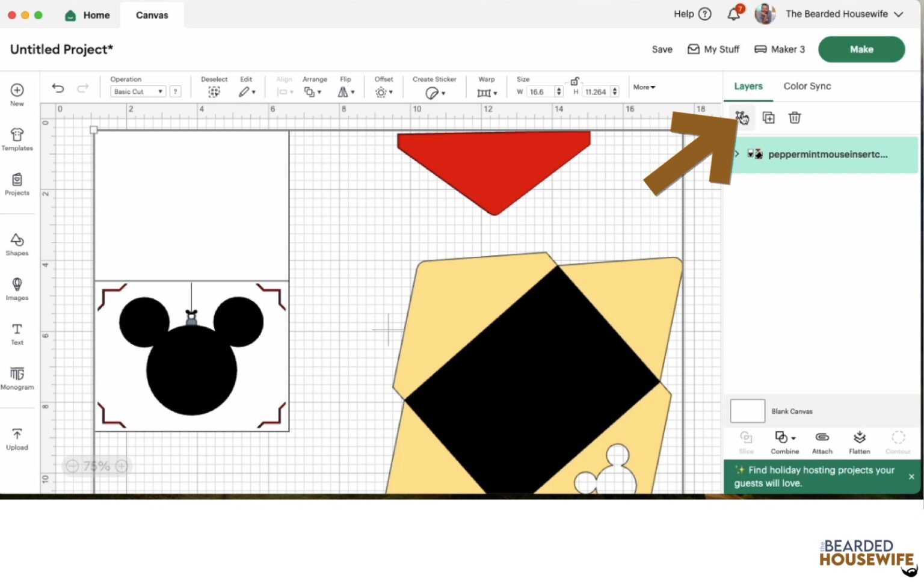Toggle the size aspect ratio lock
This screenshot has width=924, height=587.
pyautogui.click(x=574, y=81)
